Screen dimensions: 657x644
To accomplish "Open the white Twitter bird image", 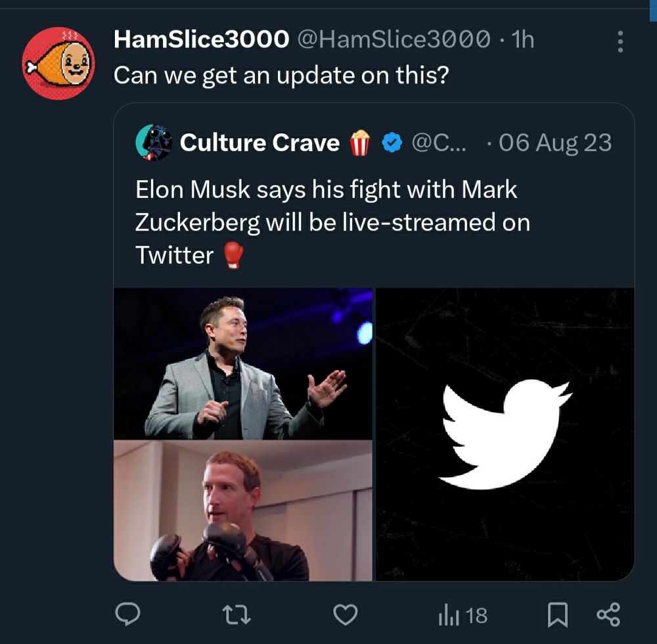I will 505,434.
